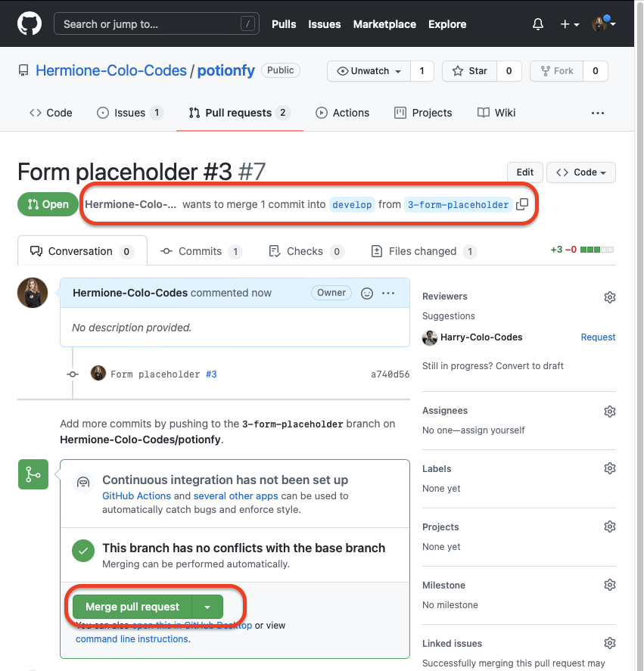Open the Assignees gear settings

(609, 412)
